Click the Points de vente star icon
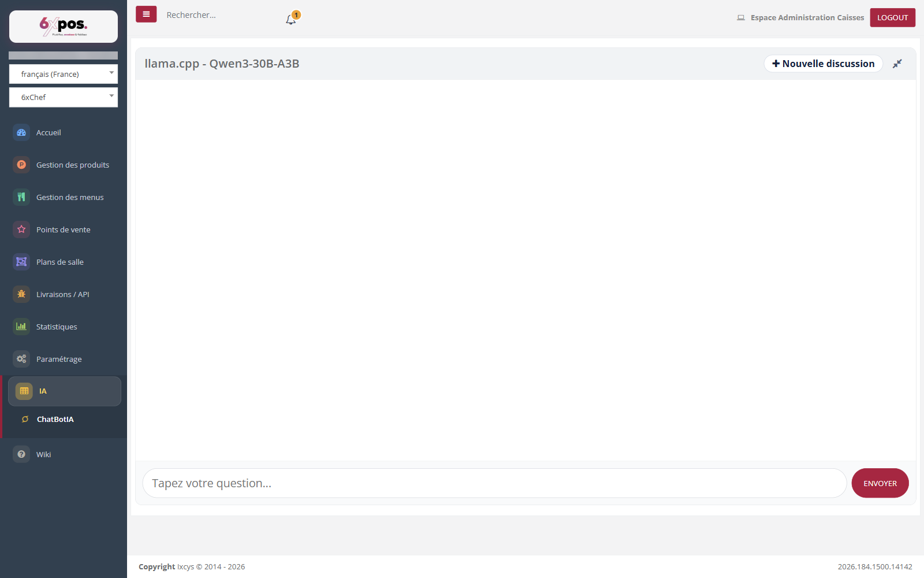This screenshot has height=578, width=924. [x=21, y=229]
